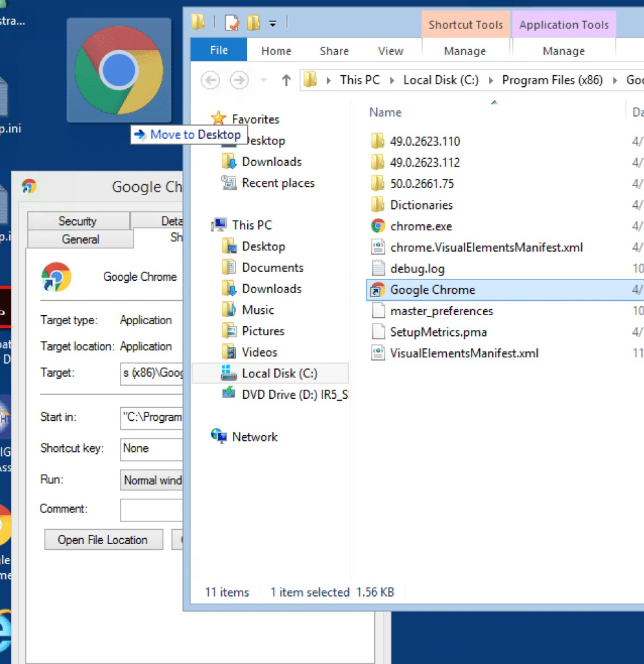Click the Back navigation arrow

[x=210, y=80]
